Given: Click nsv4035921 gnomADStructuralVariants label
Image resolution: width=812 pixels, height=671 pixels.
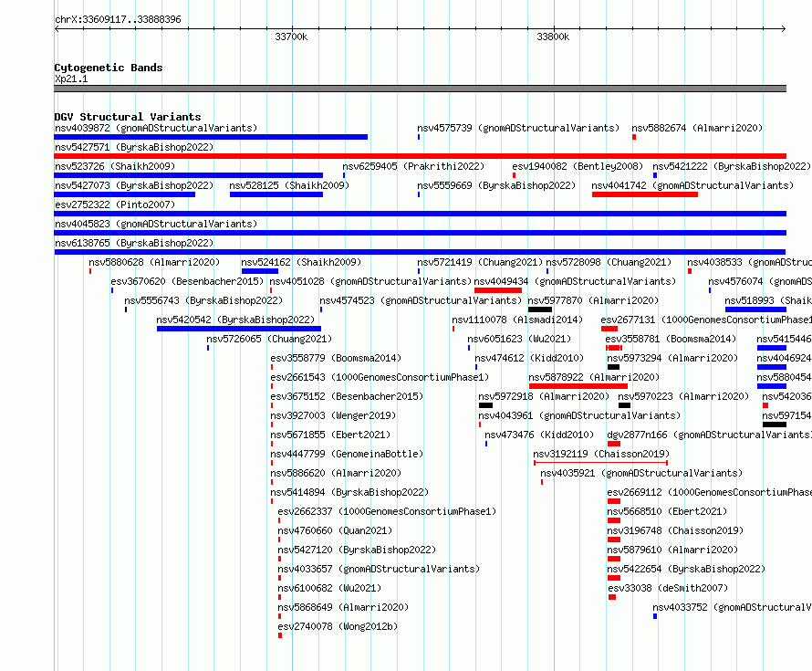Looking at the screenshot, I should pos(641,473).
